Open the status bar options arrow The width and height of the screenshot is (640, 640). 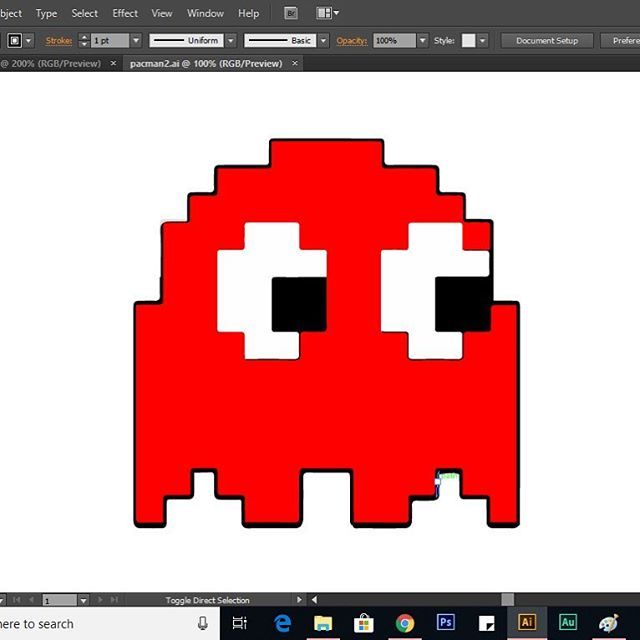tap(299, 600)
